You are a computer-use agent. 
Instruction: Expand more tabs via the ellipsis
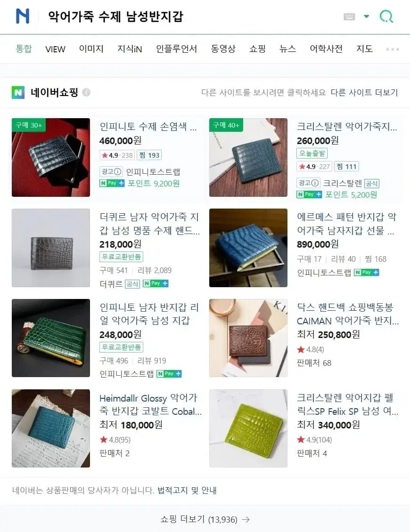point(393,49)
